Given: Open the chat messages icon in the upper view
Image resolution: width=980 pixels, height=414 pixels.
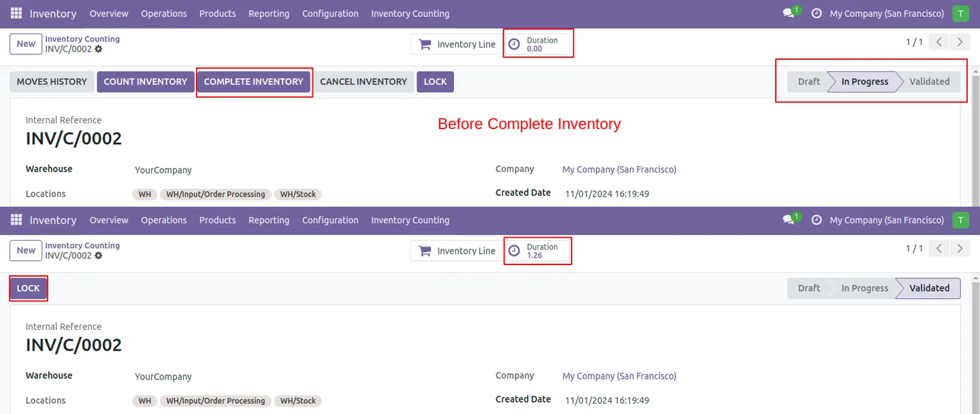Looking at the screenshot, I should [789, 13].
